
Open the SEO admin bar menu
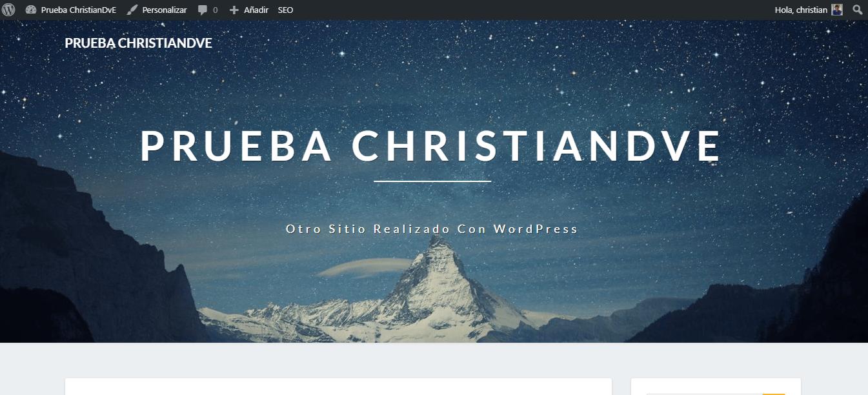pos(285,10)
